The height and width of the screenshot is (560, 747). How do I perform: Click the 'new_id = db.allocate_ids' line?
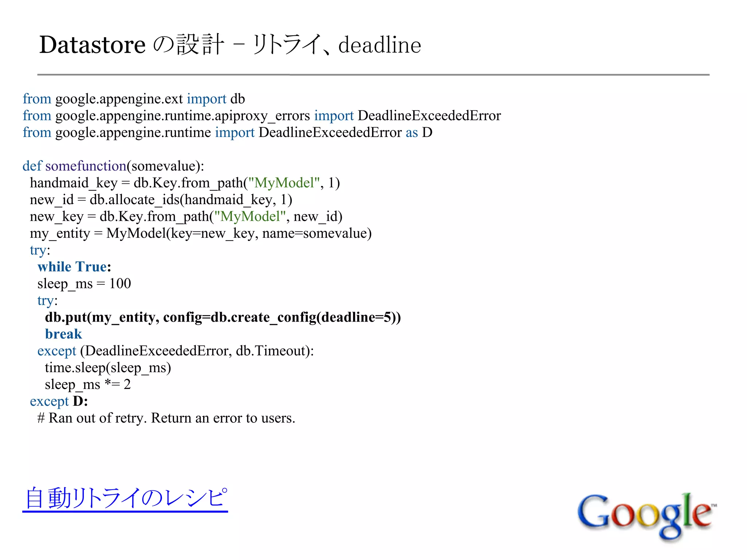(161, 200)
